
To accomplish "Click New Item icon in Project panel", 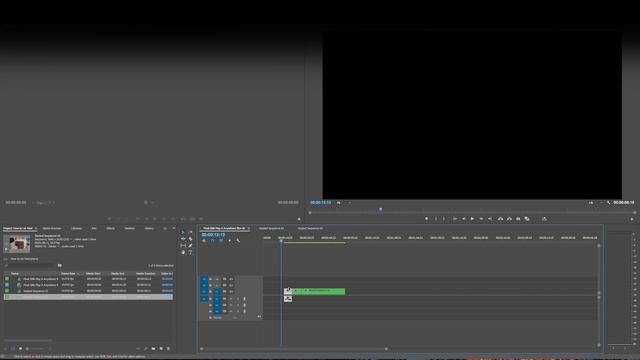I will [x=161, y=349].
